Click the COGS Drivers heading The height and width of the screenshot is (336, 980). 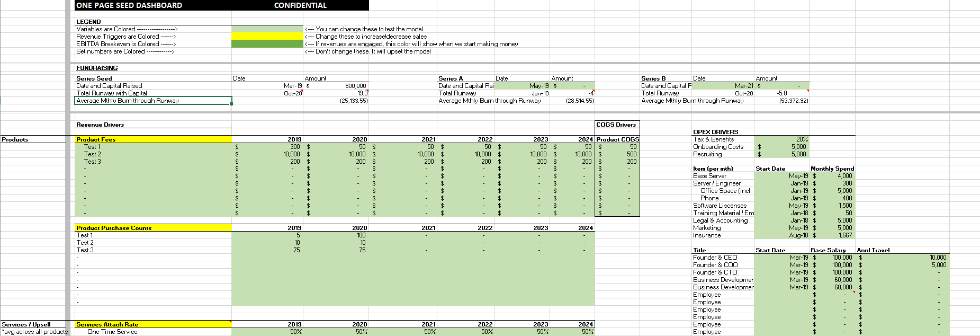(616, 125)
